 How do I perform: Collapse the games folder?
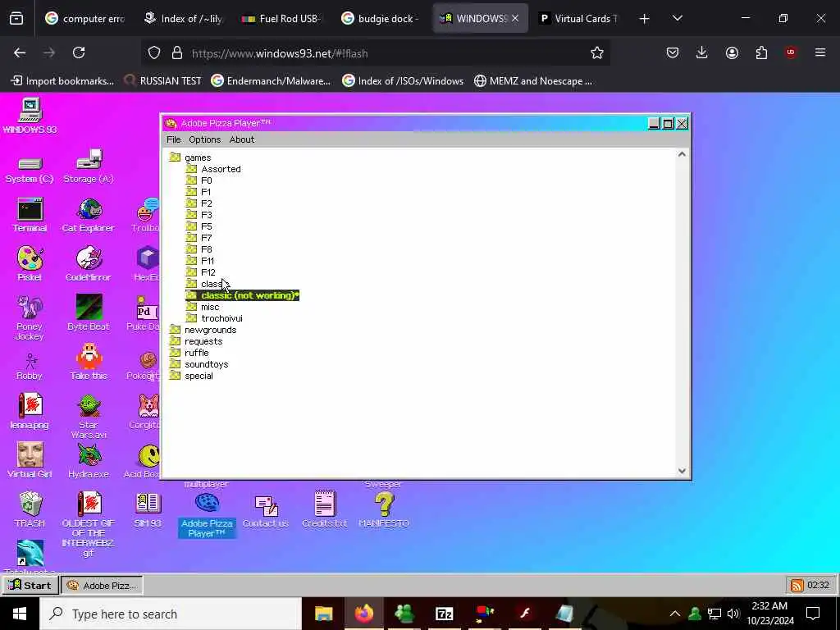tap(190, 157)
